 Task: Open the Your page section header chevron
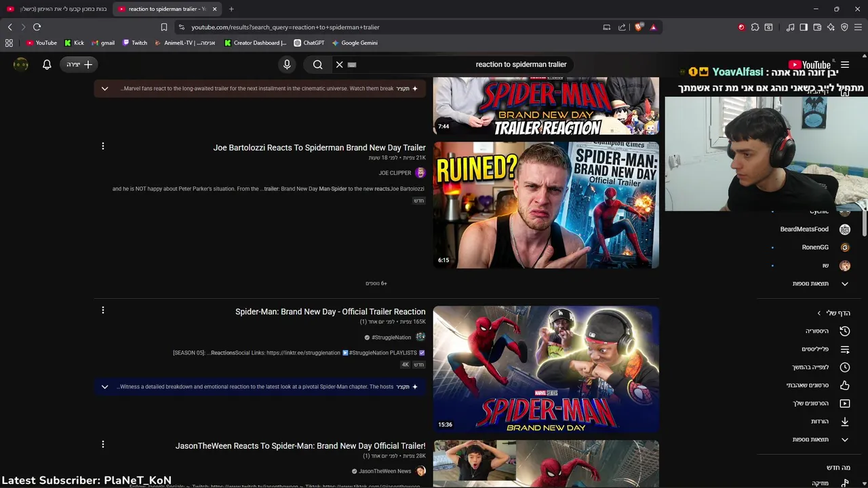[x=818, y=313]
